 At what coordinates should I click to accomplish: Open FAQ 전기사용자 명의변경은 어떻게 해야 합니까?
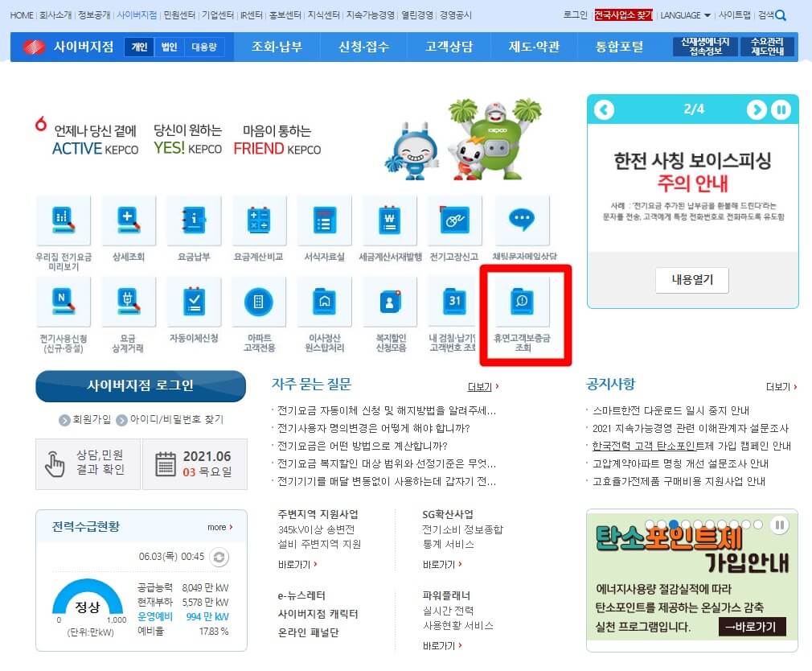click(373, 429)
